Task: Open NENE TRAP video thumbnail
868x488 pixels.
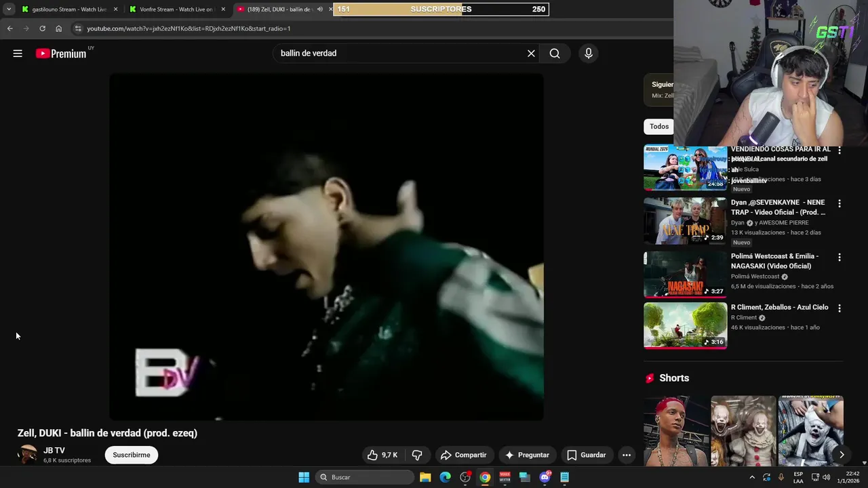Action: point(685,221)
